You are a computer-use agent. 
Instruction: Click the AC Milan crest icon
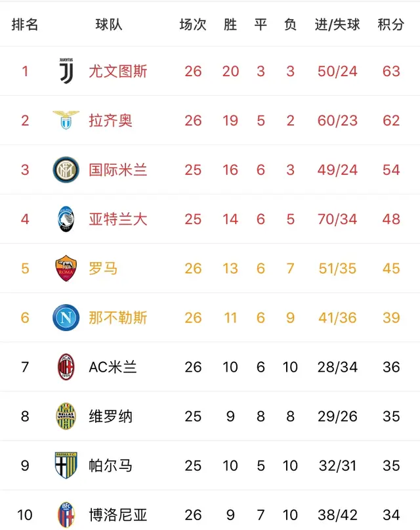coord(66,366)
